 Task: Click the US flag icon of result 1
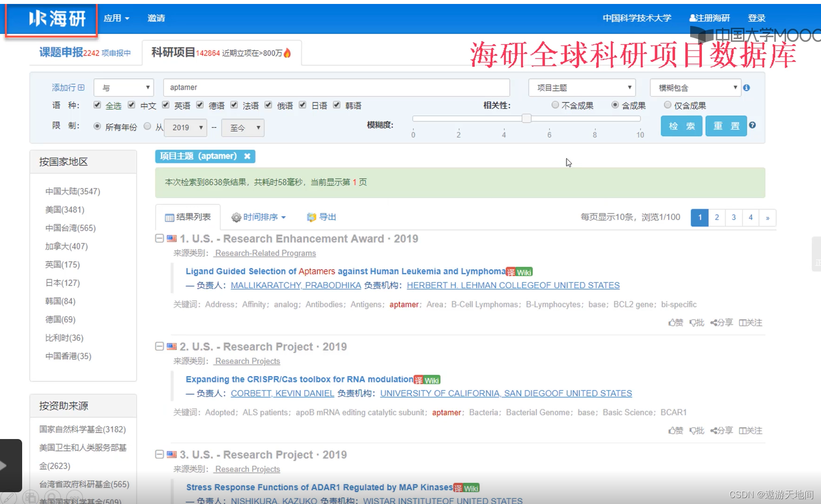(172, 239)
